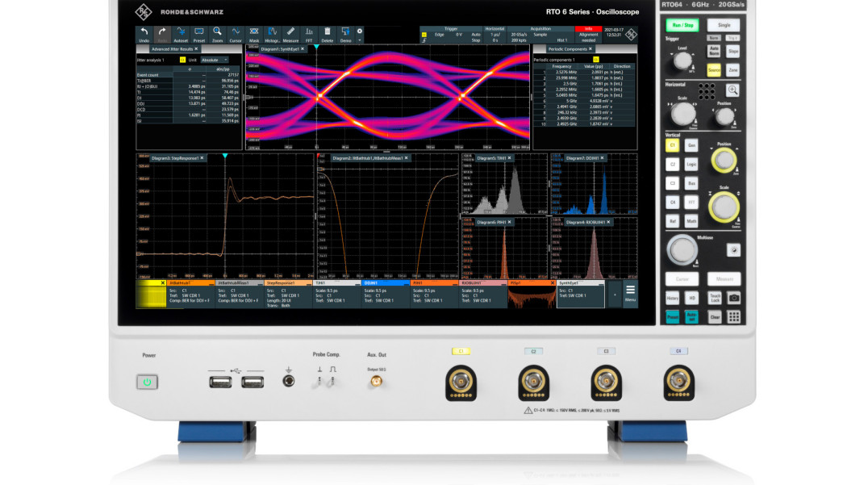Open the Demo toolbar icon
This screenshot has height=485, width=868.
pos(345,35)
